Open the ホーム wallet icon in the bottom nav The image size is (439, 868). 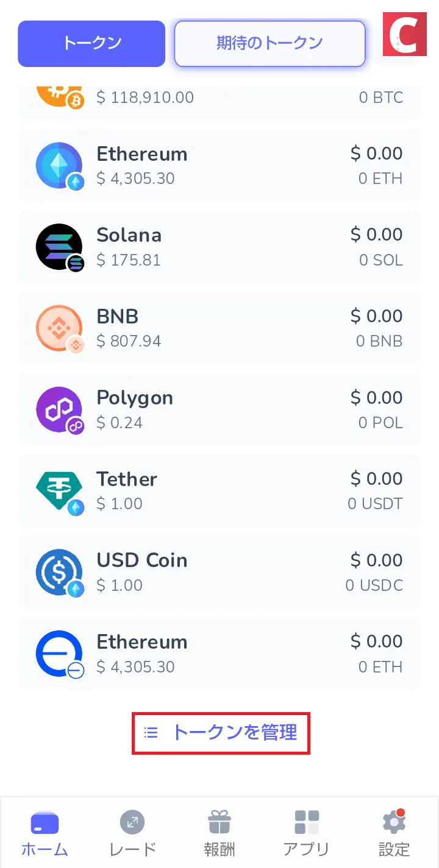pos(45,823)
